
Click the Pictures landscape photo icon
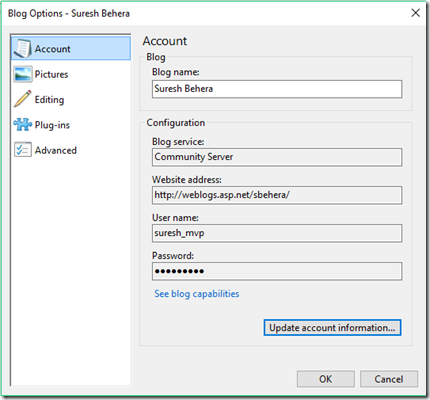click(x=23, y=74)
